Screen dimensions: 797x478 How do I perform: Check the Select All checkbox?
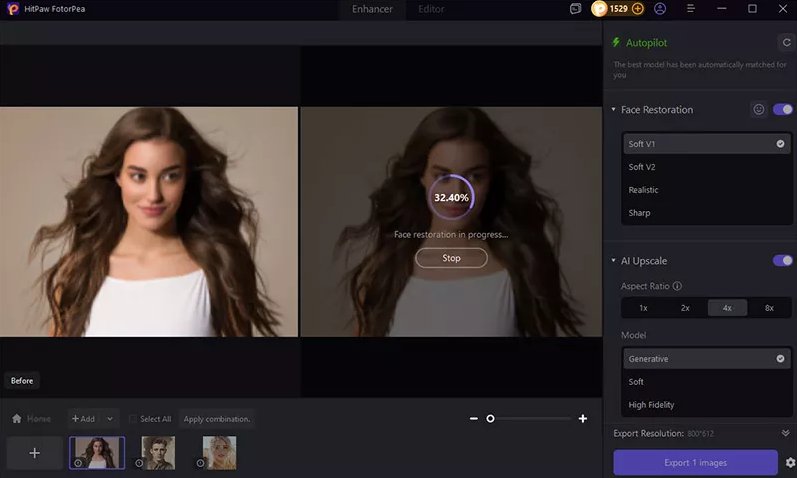tap(133, 419)
